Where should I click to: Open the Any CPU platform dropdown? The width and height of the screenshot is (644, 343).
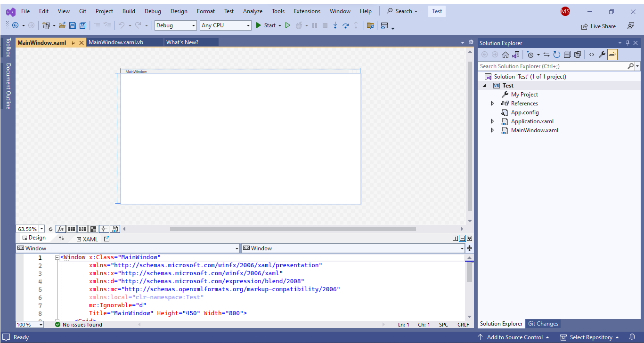226,25
